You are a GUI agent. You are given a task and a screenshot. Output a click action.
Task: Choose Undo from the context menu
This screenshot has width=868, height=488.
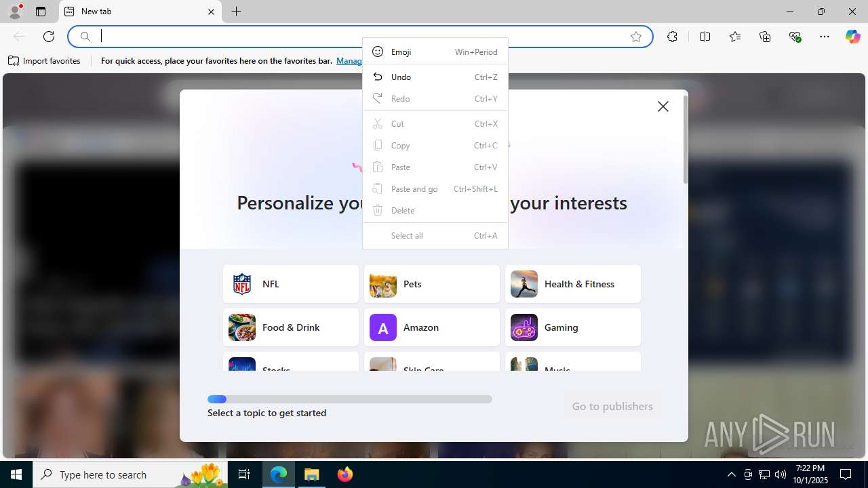point(435,77)
